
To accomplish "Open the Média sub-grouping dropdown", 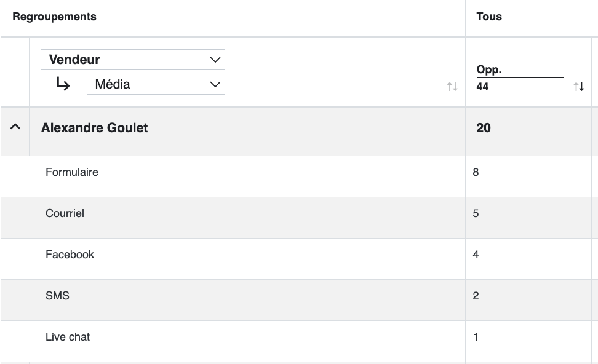I will (x=156, y=84).
